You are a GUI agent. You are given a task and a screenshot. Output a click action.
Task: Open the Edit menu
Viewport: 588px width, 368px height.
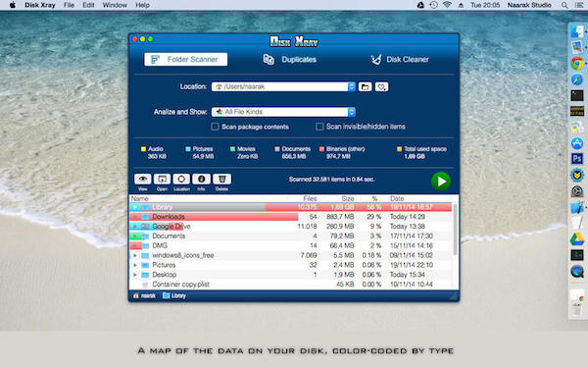(x=88, y=5)
